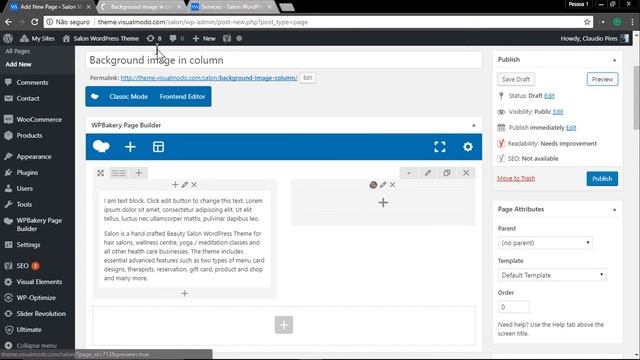
Task: Open Frontend Editor
Action: click(182, 97)
